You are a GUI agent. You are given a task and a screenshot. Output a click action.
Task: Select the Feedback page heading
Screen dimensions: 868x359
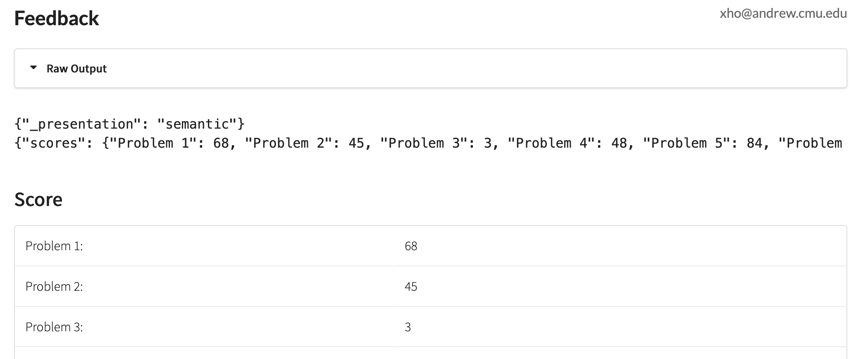[57, 18]
